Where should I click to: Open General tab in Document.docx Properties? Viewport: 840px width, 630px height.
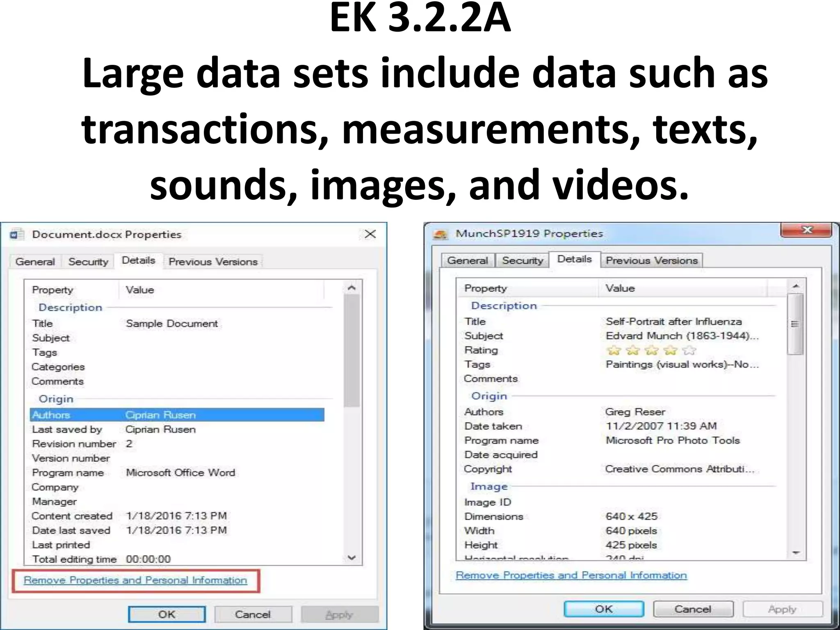(x=35, y=262)
